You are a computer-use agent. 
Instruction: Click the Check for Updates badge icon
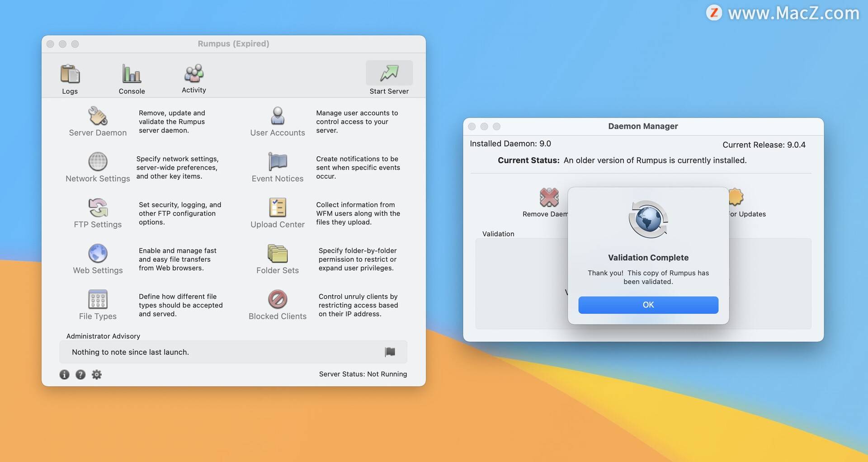(x=736, y=197)
